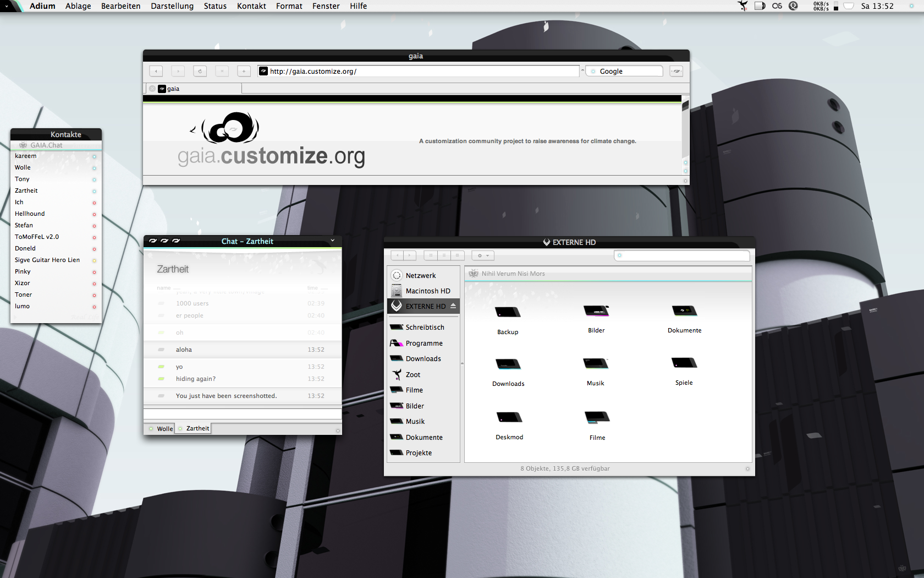Switch to the Zartheit chat tab

(x=193, y=428)
